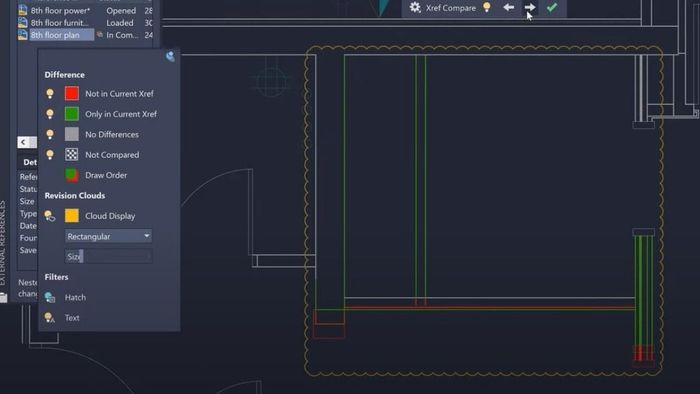
Task: Toggle visibility of Only in Current Xref
Action: (x=50, y=114)
